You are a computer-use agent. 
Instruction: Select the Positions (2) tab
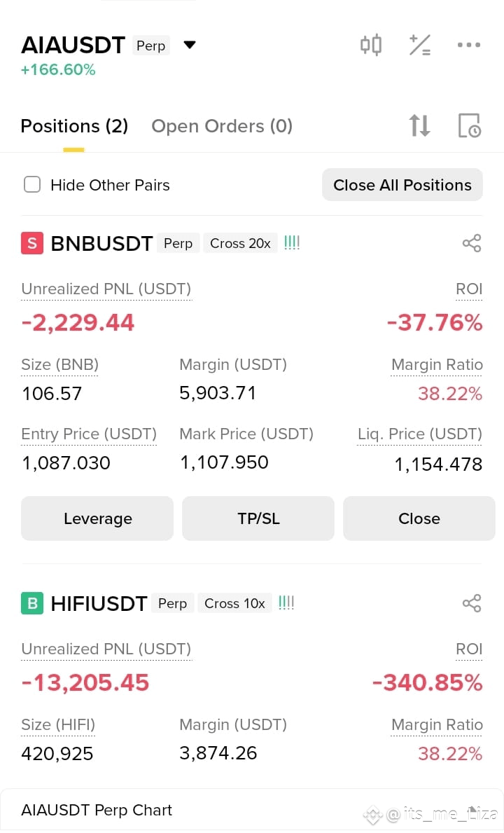point(74,126)
